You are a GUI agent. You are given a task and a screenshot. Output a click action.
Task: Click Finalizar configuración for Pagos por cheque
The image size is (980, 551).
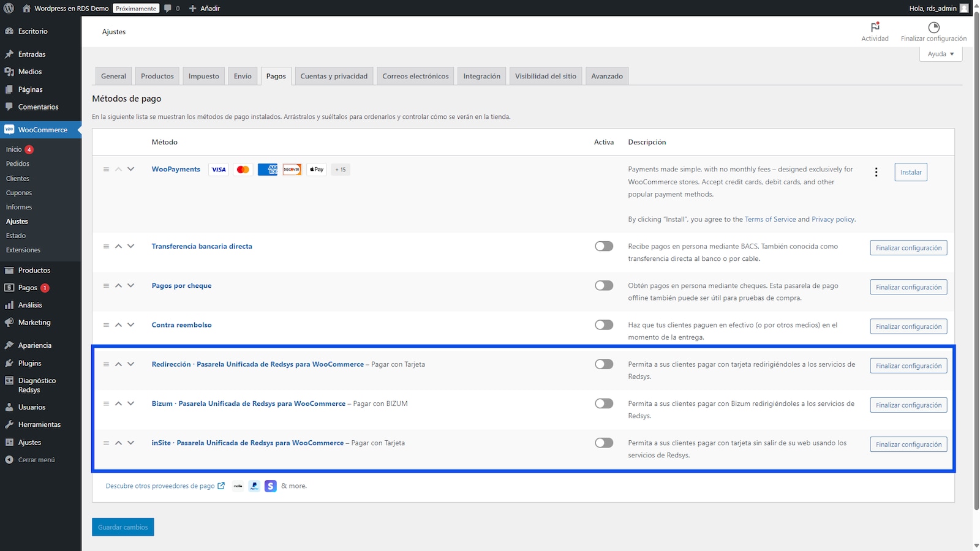coord(908,287)
